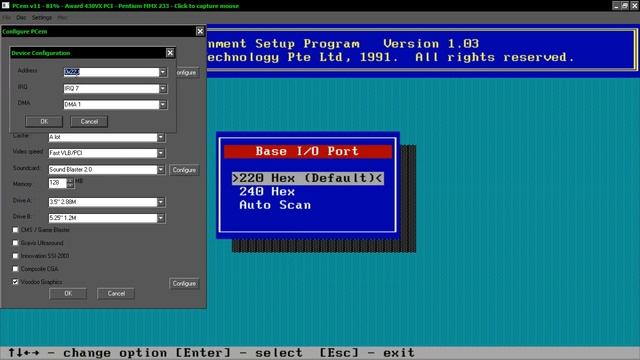Open the Drive B dropdown

[161, 218]
